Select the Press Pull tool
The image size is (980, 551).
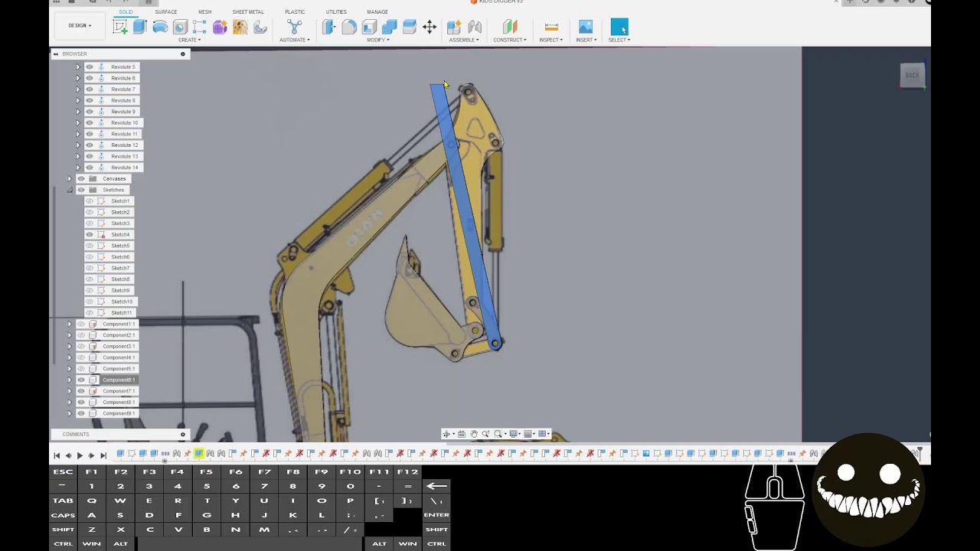click(329, 28)
